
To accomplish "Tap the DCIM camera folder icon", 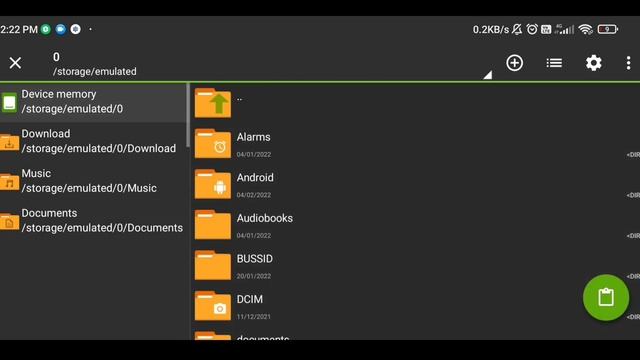I will [213, 306].
